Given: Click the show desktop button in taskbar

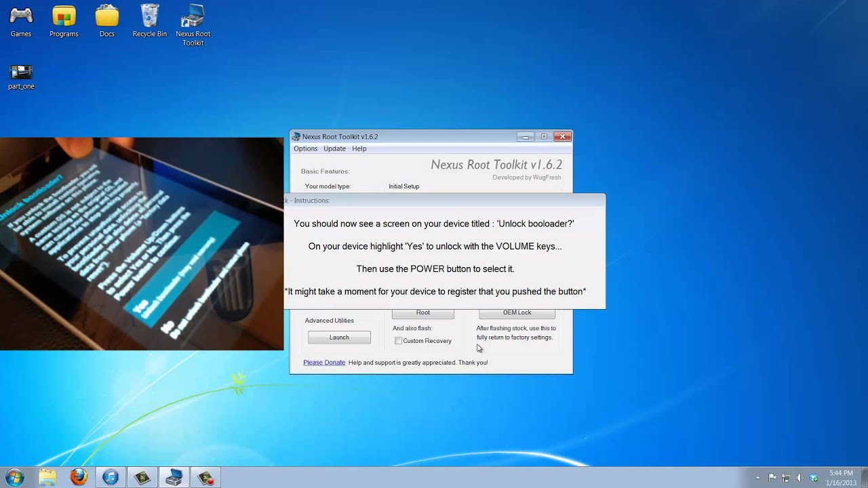Looking at the screenshot, I should tap(863, 478).
